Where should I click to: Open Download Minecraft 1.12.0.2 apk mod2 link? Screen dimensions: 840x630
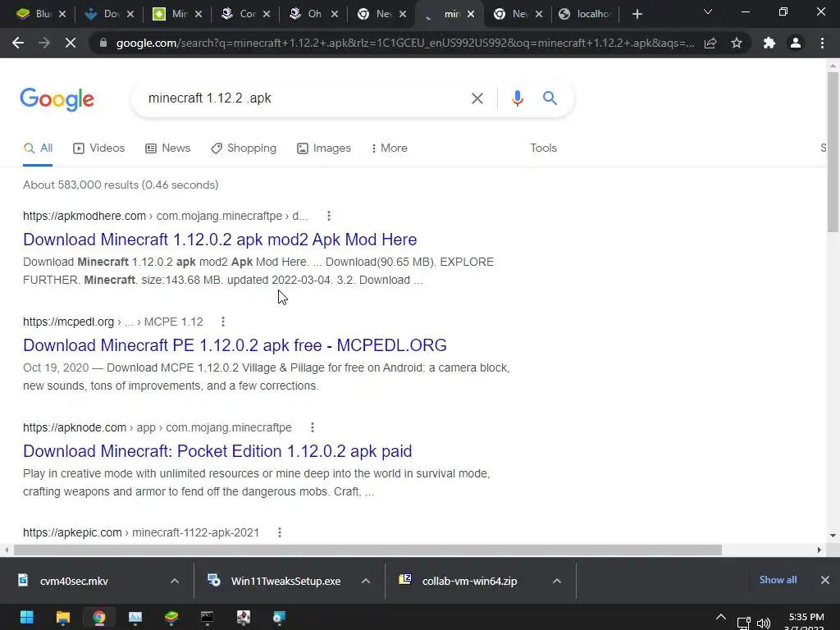tap(220, 240)
